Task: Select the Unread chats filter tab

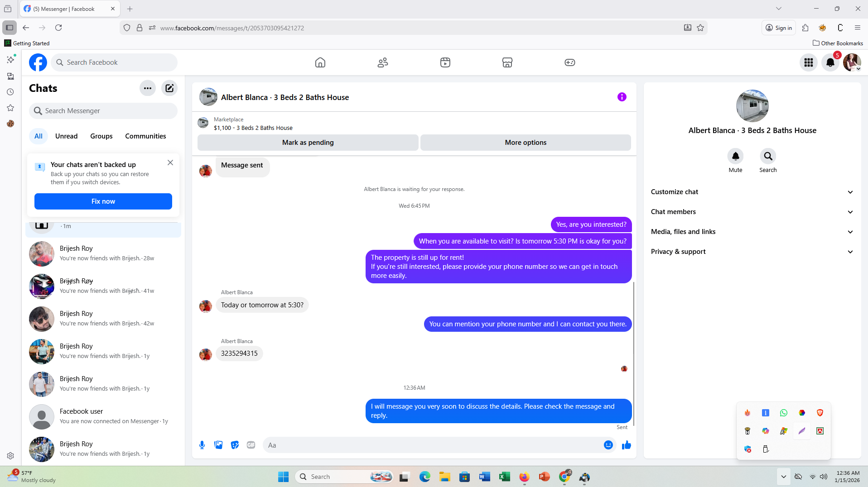Action: pos(67,136)
